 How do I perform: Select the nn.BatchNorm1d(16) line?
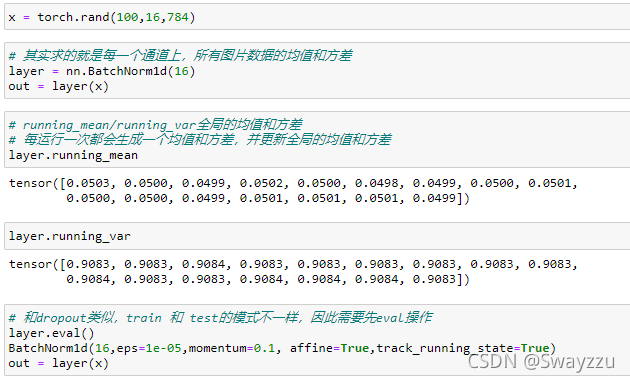(102, 71)
